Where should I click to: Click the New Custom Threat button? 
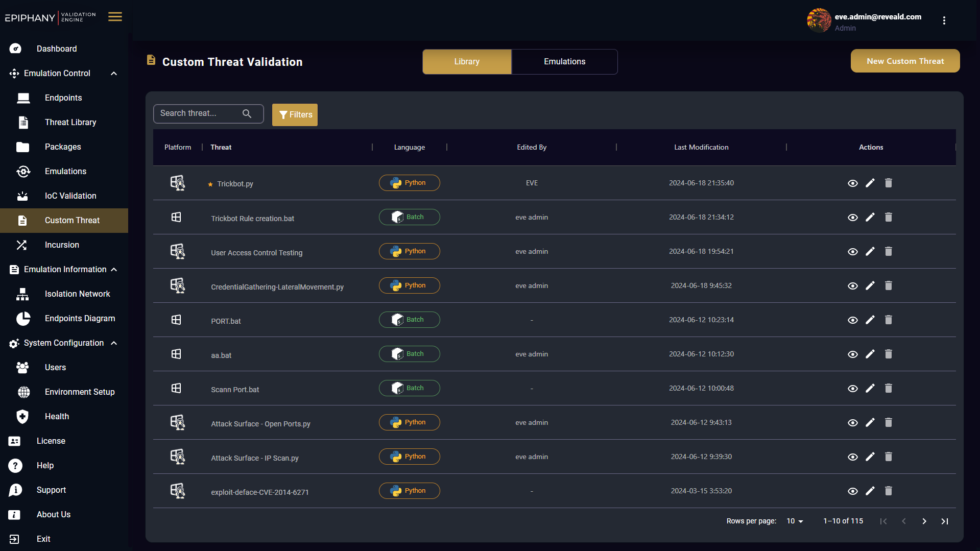(x=905, y=61)
